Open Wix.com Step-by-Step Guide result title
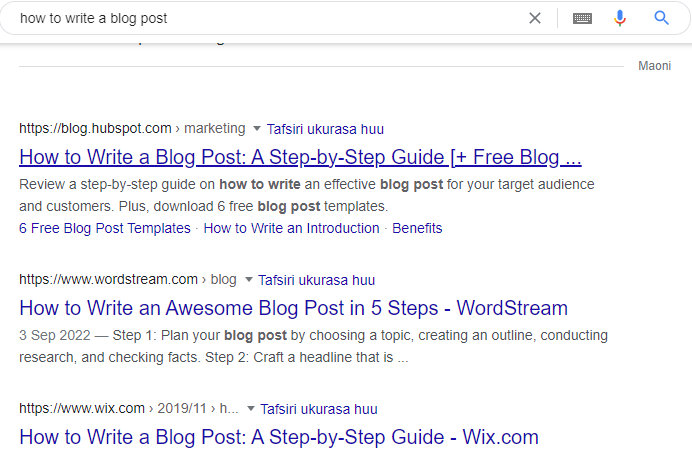 pos(279,437)
